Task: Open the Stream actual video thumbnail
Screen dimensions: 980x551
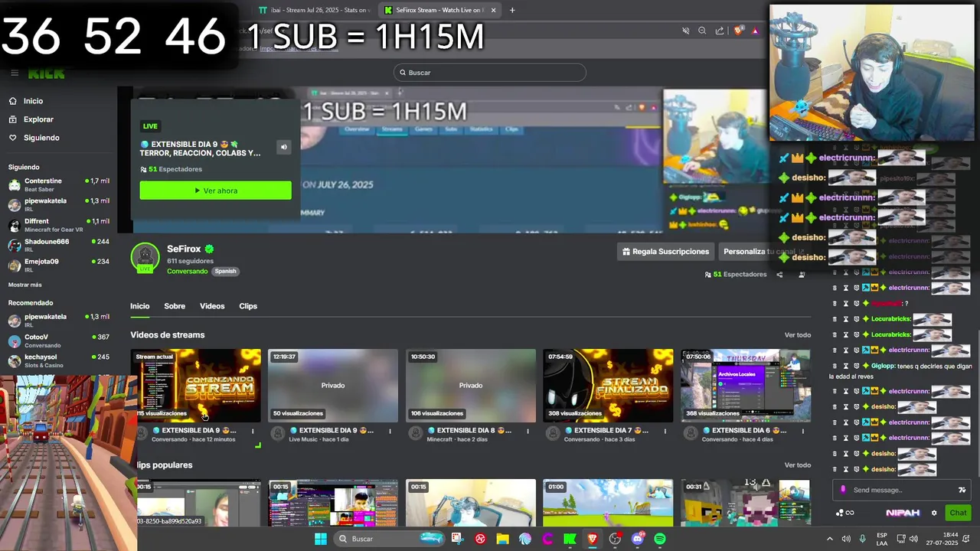Action: (196, 386)
